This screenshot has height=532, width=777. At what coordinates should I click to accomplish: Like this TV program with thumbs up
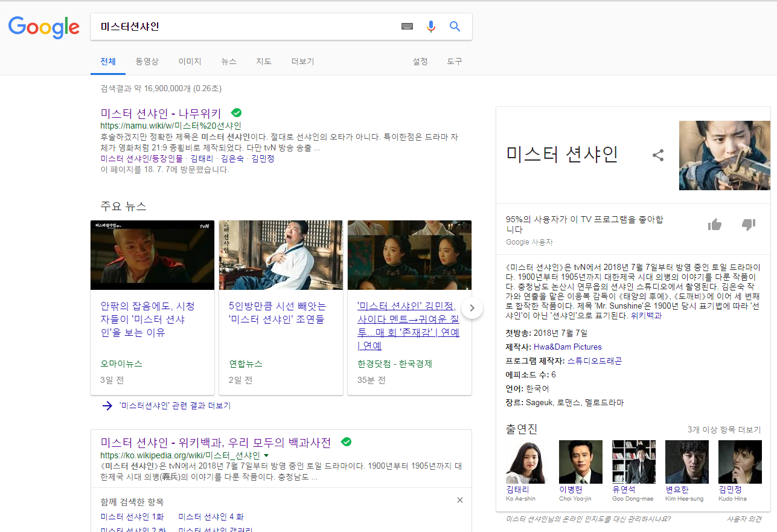(715, 225)
